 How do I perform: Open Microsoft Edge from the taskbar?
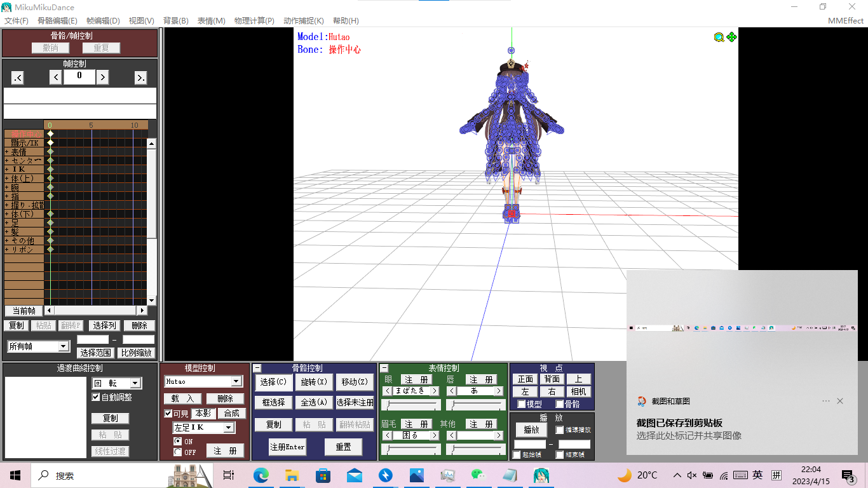(261, 475)
